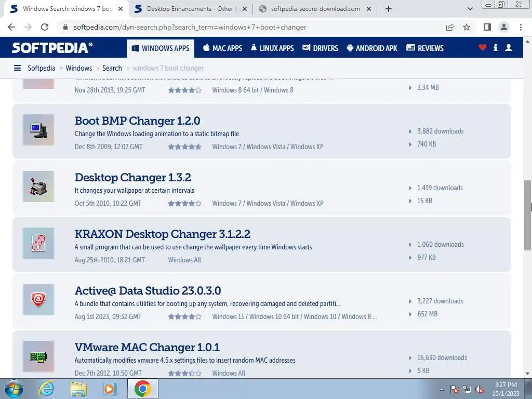The height and width of the screenshot is (399, 532).
Task: Click the Boot BMP Changer star rating
Action: pyautogui.click(x=185, y=147)
